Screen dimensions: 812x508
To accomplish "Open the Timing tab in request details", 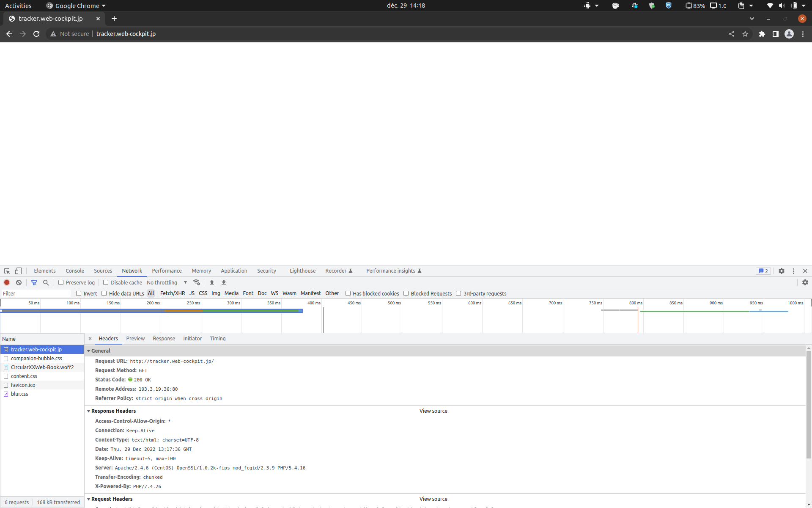I will click(x=218, y=339).
